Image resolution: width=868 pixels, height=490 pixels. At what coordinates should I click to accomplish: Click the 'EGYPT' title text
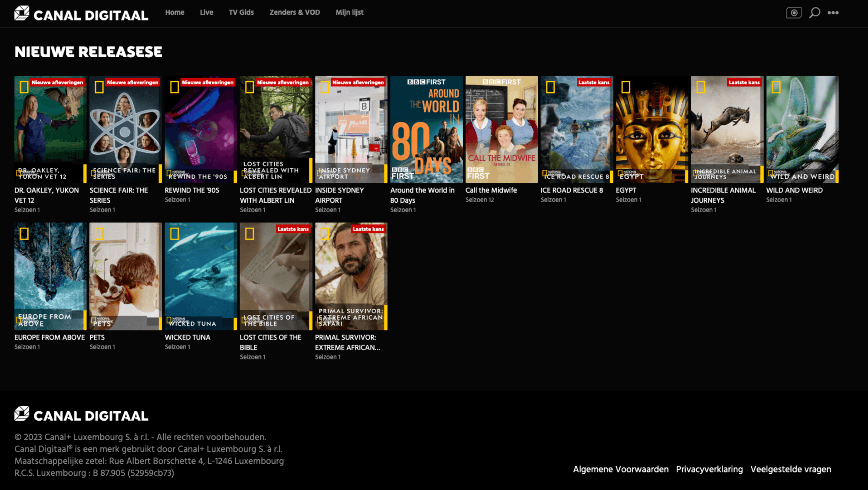coord(626,190)
